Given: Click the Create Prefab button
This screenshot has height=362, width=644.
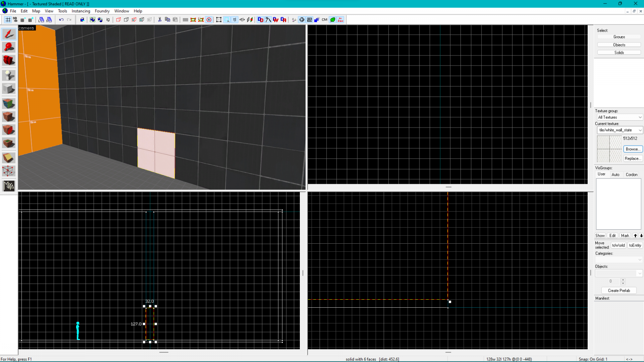Looking at the screenshot, I should 619,290.
